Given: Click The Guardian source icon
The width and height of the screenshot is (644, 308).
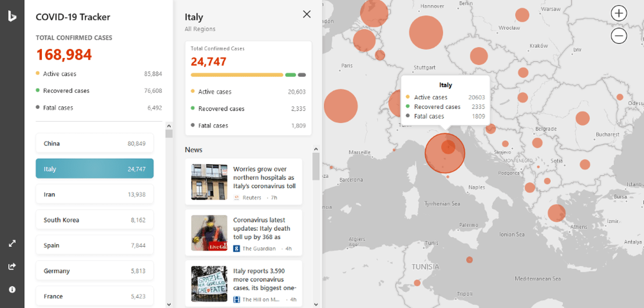Looking at the screenshot, I should click(237, 248).
